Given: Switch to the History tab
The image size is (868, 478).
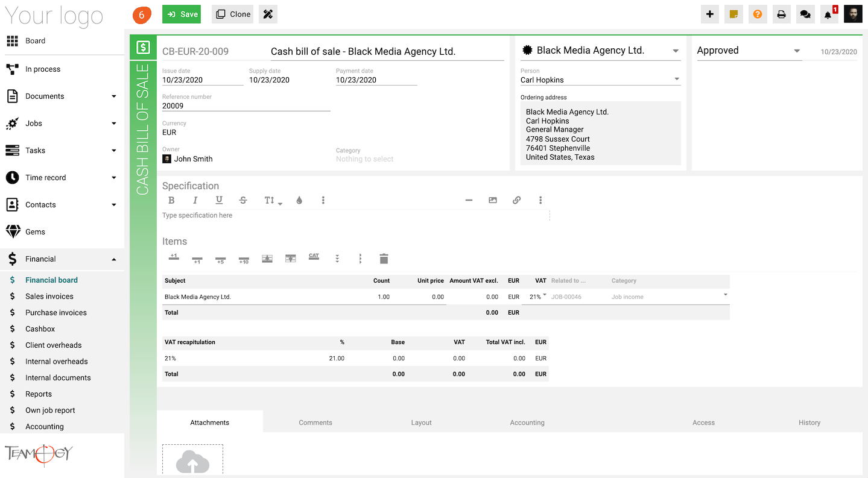Looking at the screenshot, I should click(x=809, y=423).
